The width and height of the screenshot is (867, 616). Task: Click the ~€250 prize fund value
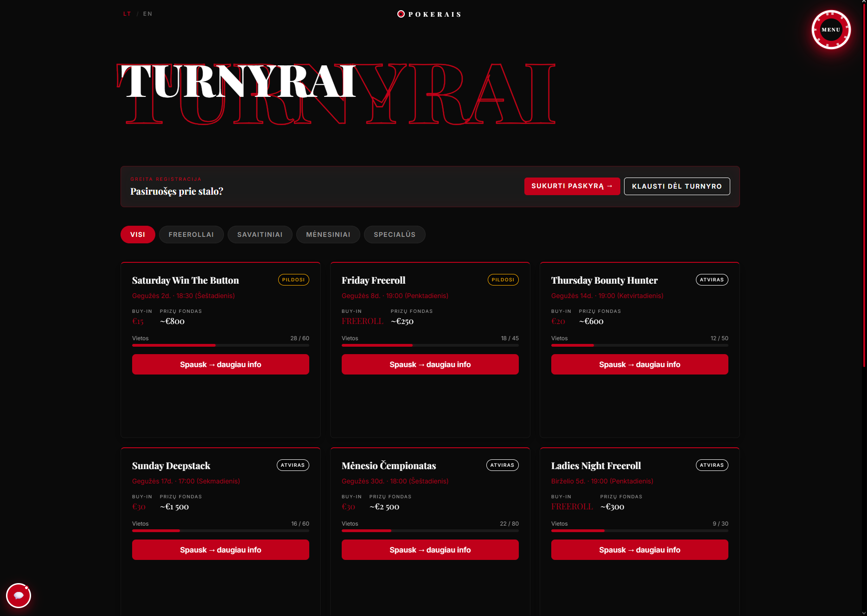[x=402, y=321]
